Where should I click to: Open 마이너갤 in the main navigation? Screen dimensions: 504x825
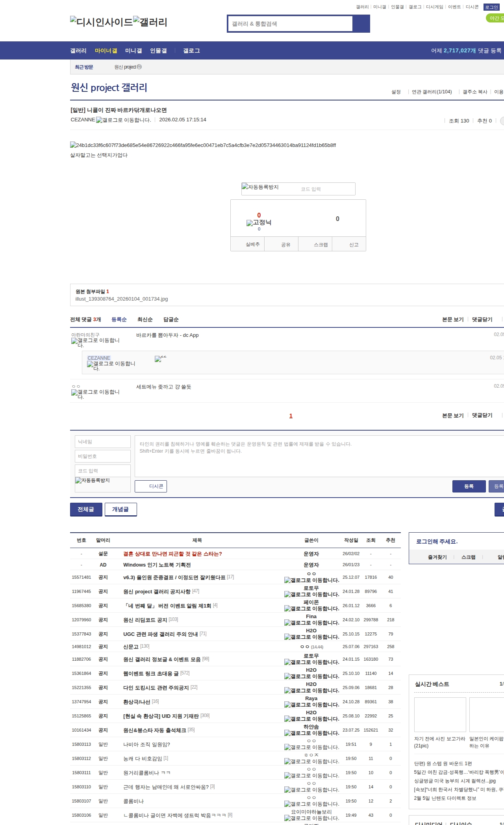tap(106, 51)
